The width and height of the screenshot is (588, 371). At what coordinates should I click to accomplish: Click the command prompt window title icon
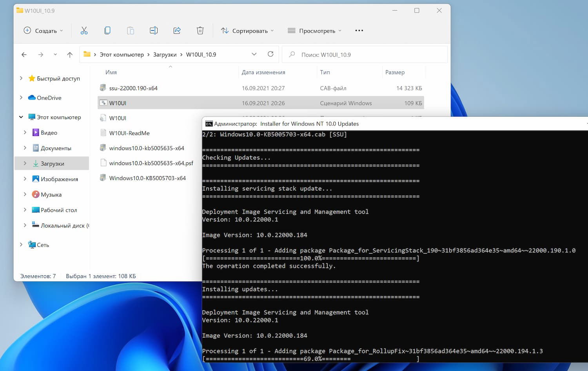(209, 124)
